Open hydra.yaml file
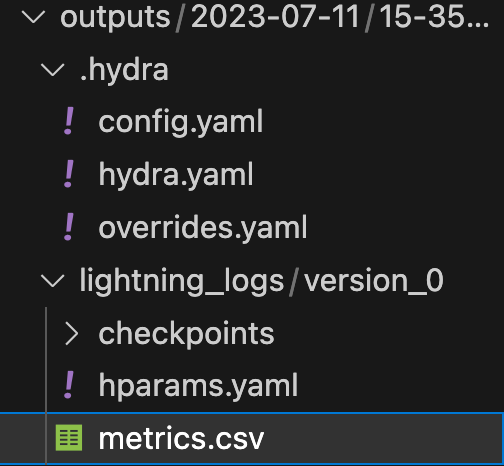504x466 pixels. click(176, 175)
